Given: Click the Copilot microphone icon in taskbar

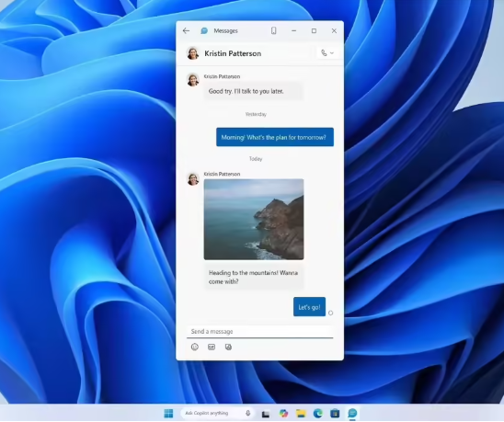Looking at the screenshot, I should click(247, 414).
